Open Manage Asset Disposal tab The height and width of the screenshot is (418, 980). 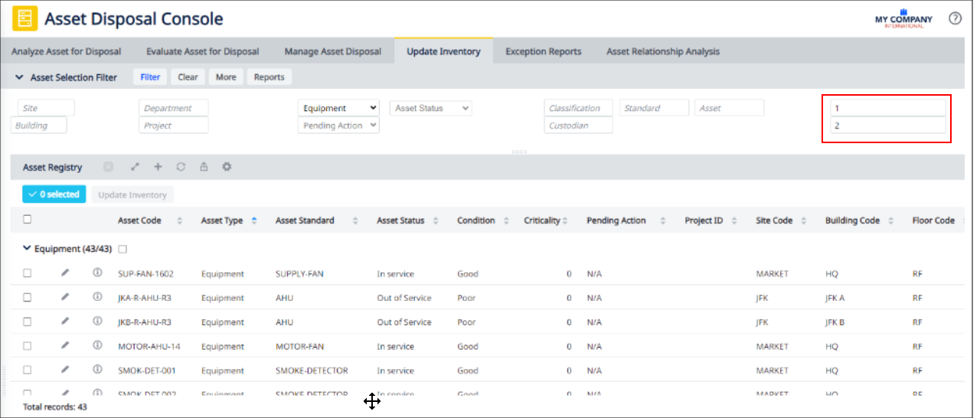pos(332,51)
